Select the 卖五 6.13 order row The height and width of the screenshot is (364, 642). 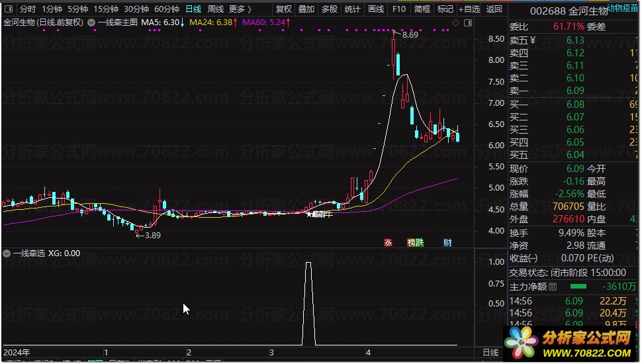coord(573,40)
